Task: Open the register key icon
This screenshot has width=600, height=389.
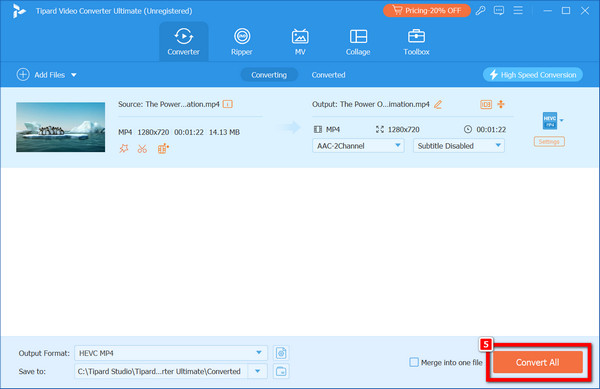Action: pos(480,11)
